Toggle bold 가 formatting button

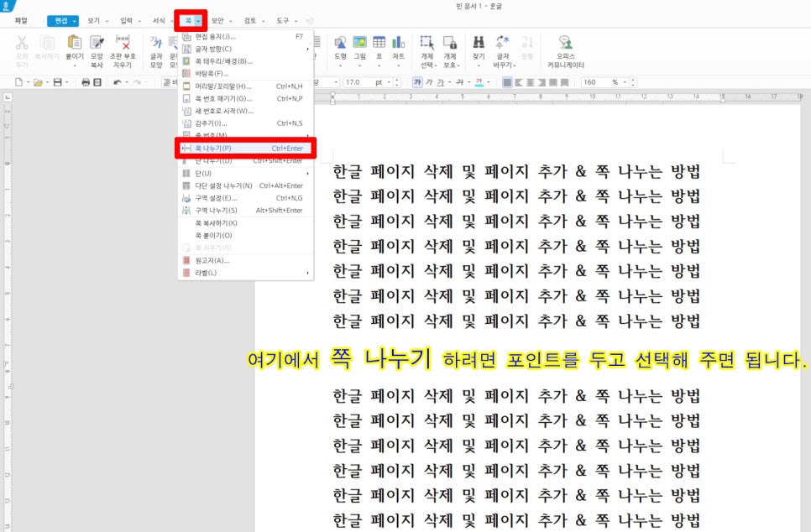click(417, 82)
